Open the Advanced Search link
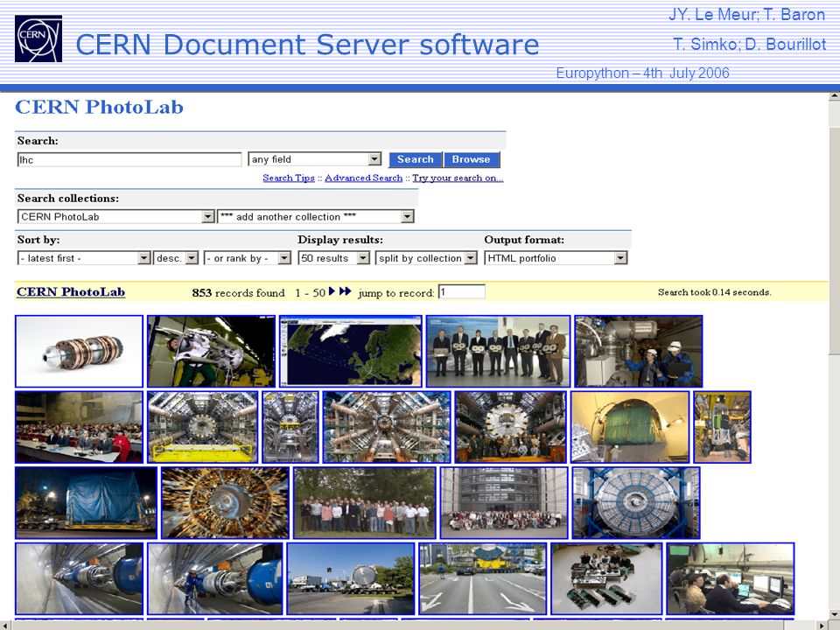Viewport: 840px width, 630px height. point(363,178)
